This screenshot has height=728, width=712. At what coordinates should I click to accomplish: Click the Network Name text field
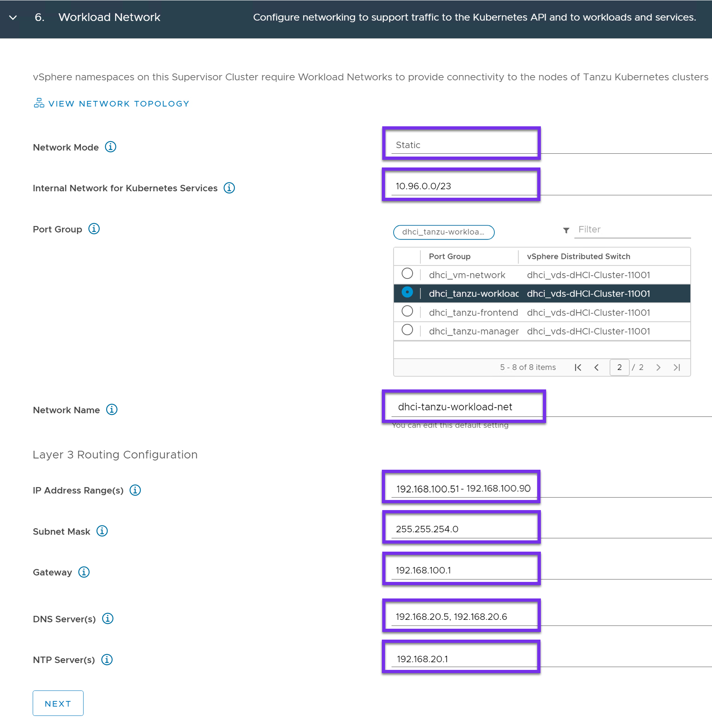[463, 407]
